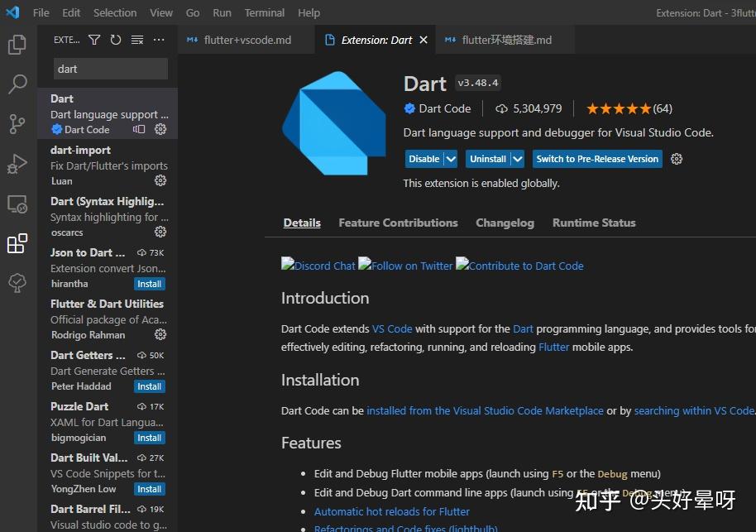The width and height of the screenshot is (756, 532).
Task: Open the Terminal menu
Action: point(264,12)
